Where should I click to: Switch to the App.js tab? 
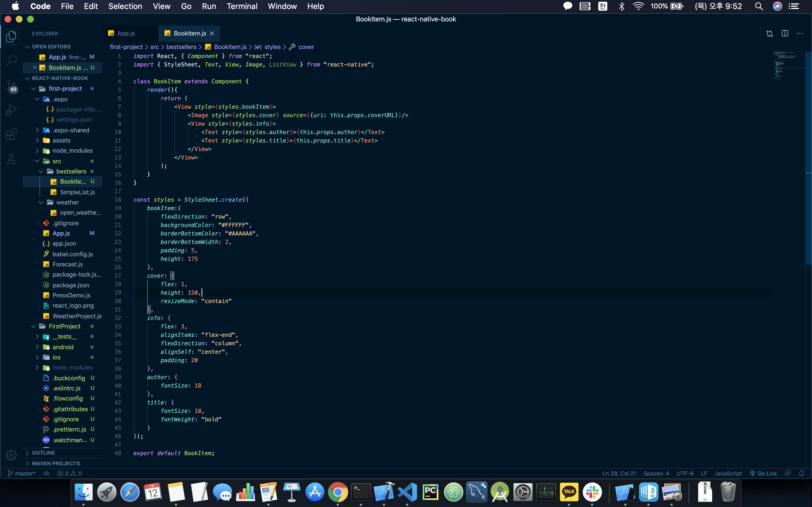pyautogui.click(x=126, y=34)
